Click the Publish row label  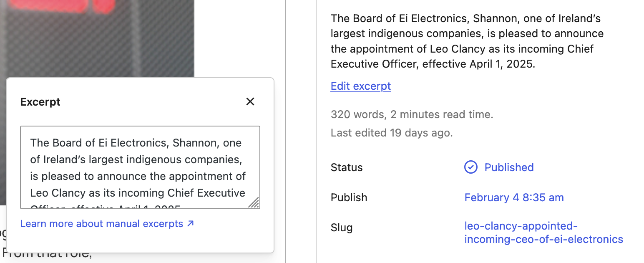coord(349,197)
